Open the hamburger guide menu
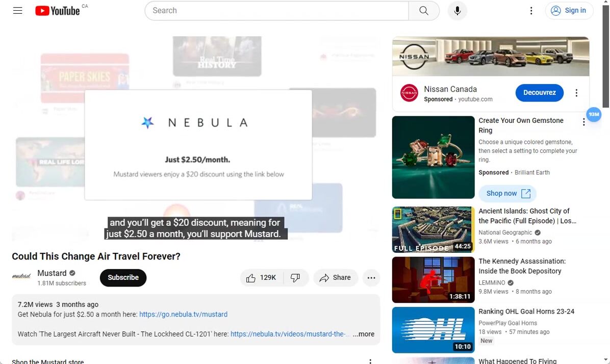Image resolution: width=610 pixels, height=364 pixels. point(17,11)
